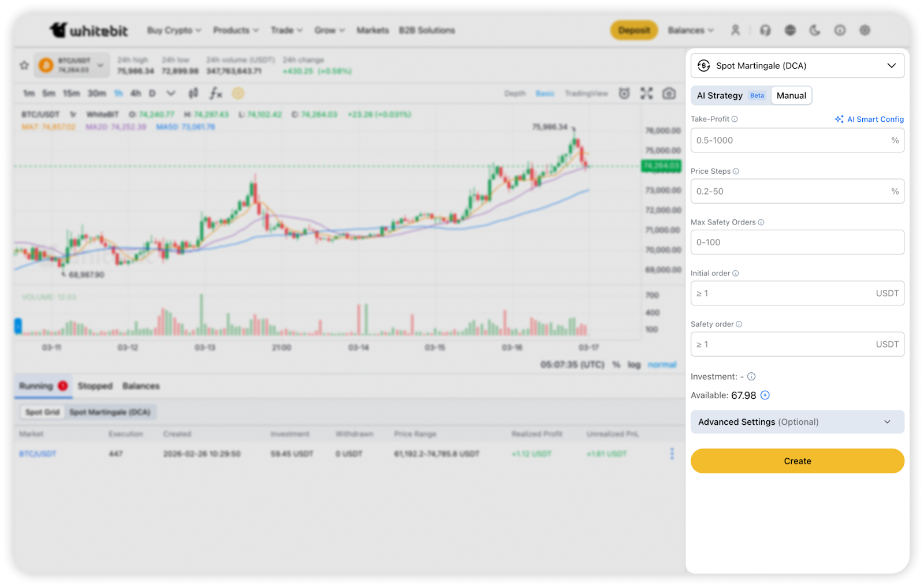Click the Max Safety Orders input field

coord(797,242)
